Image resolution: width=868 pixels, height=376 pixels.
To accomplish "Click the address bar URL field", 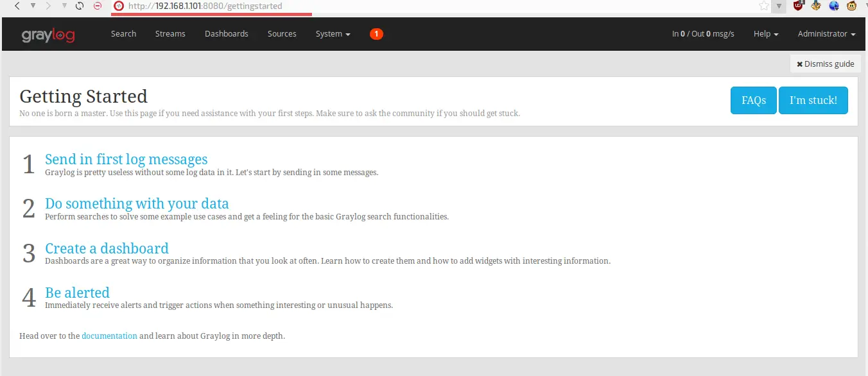I will coord(440,6).
